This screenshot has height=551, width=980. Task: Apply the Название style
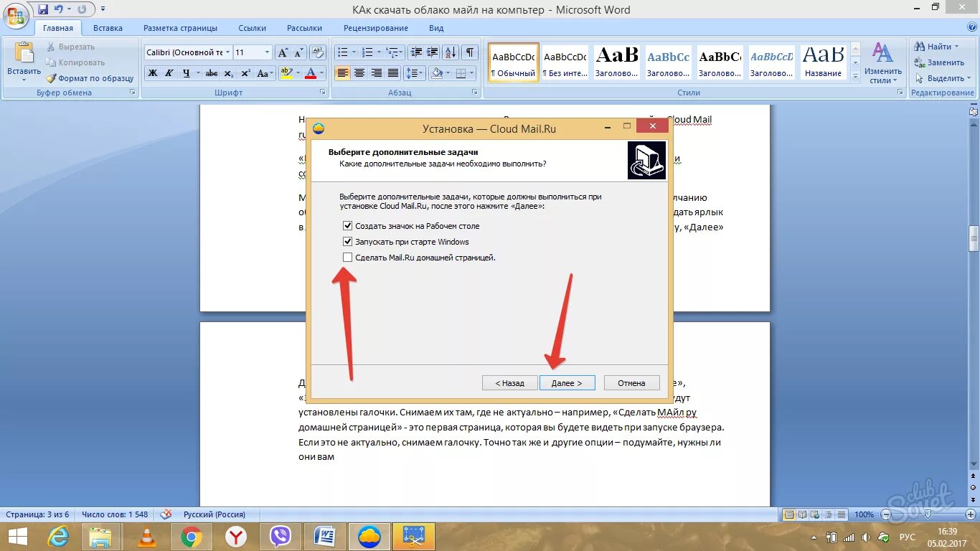[824, 62]
